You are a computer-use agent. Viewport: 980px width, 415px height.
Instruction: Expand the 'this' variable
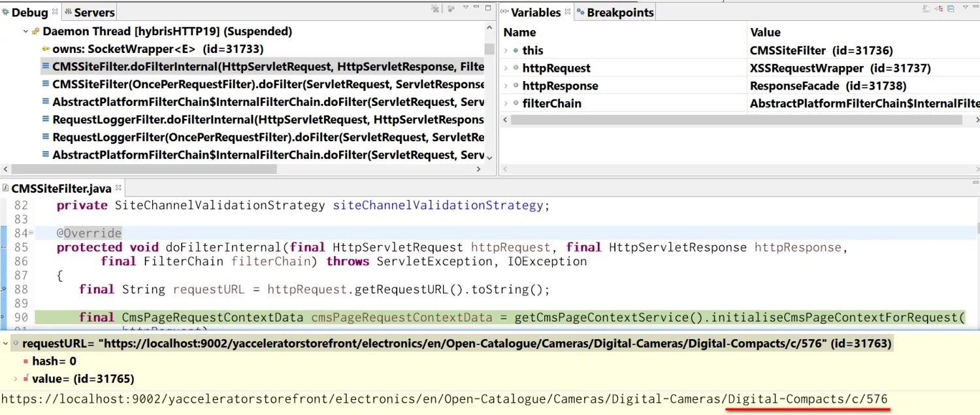coord(506,50)
